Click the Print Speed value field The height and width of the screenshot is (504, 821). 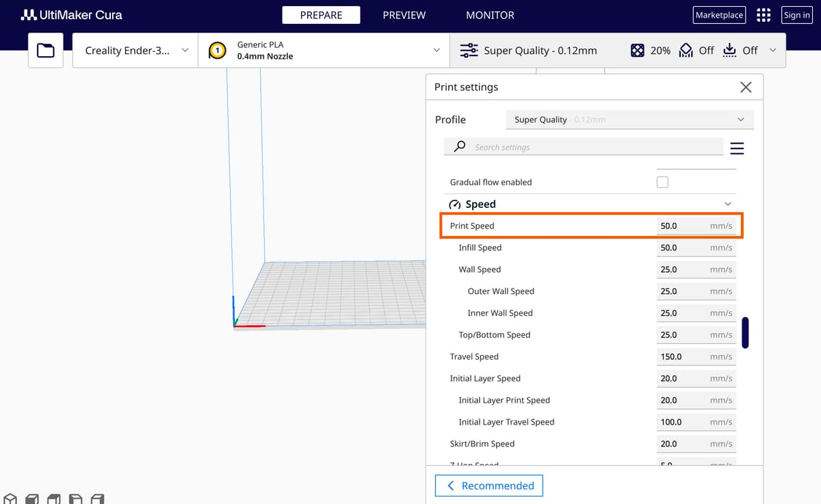696,226
